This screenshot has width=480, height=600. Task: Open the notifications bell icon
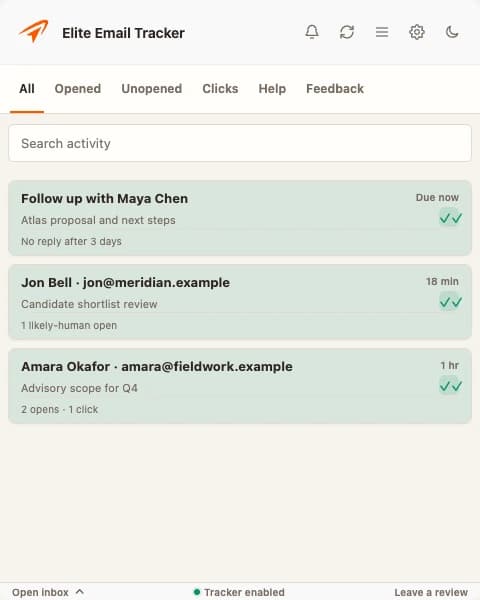click(312, 32)
